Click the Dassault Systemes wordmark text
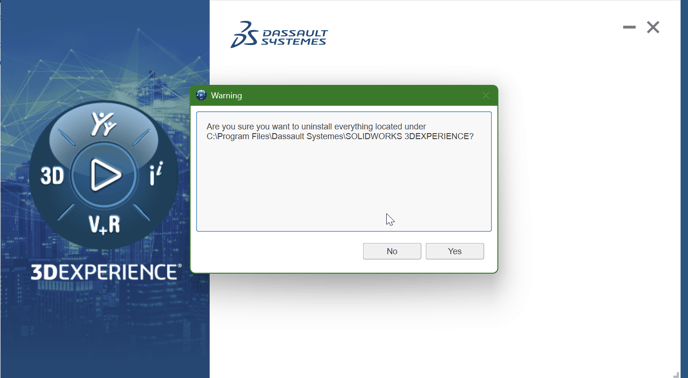 (x=294, y=38)
